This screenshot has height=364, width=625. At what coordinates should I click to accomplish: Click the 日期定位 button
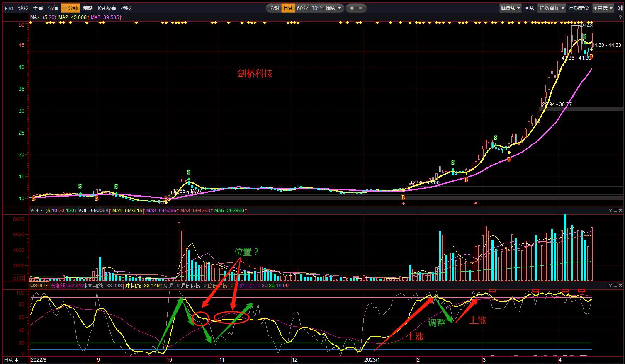pyautogui.click(x=579, y=8)
